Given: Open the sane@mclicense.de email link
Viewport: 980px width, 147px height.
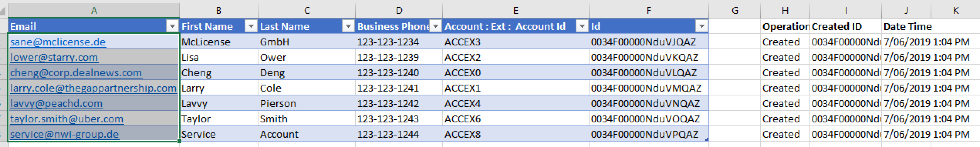Looking at the screenshot, I should pos(58,42).
